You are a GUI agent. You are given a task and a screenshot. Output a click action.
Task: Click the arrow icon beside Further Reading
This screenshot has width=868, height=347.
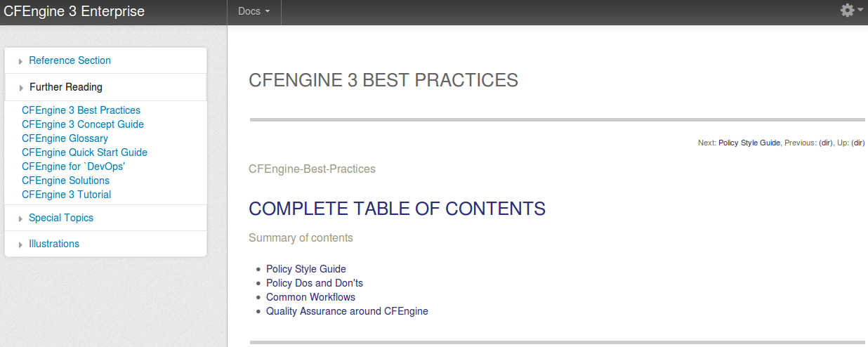[x=21, y=89]
